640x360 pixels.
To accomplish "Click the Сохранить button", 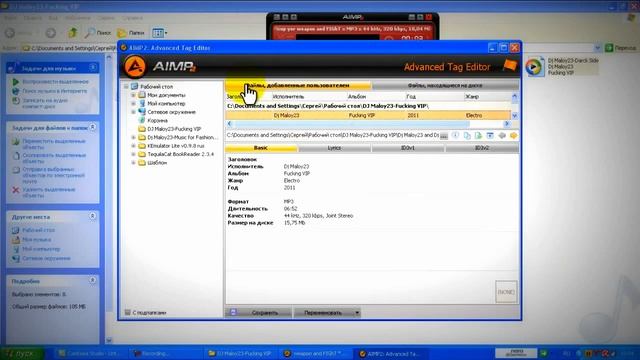I will [259, 313].
